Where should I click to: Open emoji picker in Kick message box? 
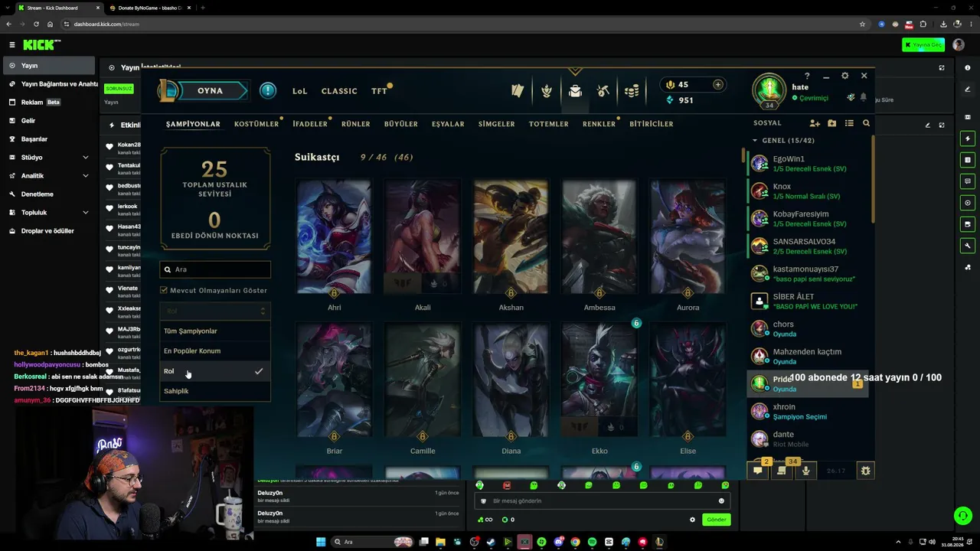[721, 501]
